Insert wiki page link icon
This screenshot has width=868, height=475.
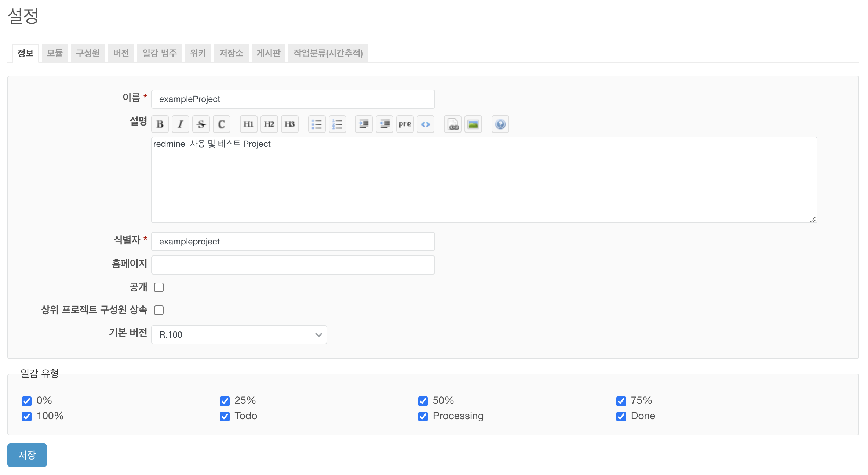tap(453, 124)
